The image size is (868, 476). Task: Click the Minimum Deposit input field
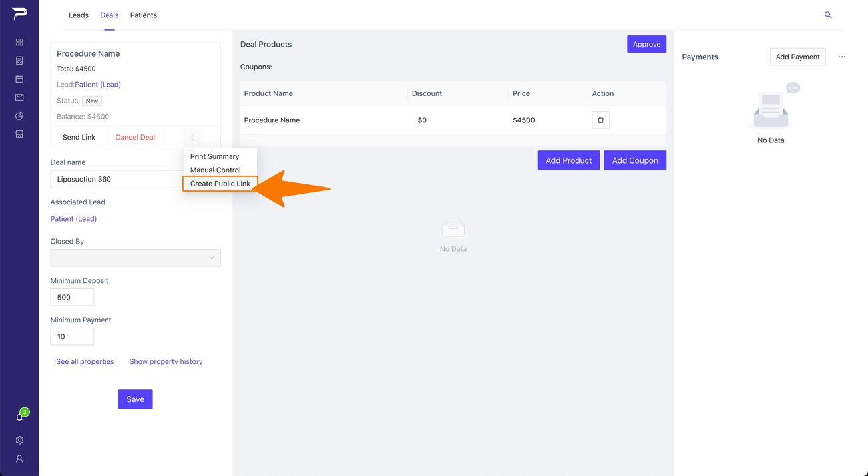coord(72,297)
